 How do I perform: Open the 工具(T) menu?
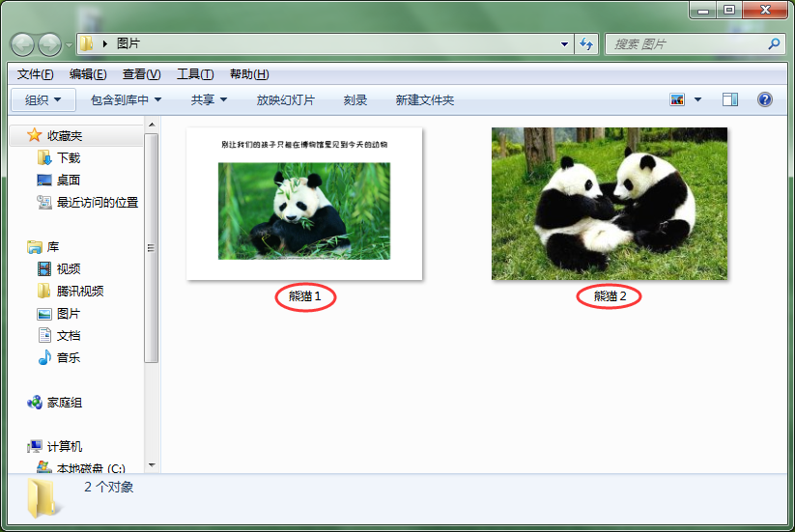pyautogui.click(x=195, y=74)
